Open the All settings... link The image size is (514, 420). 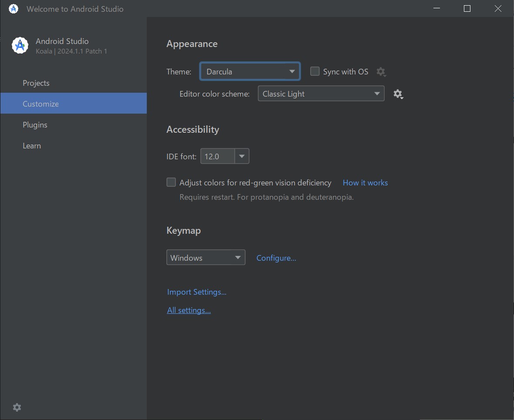pos(189,310)
